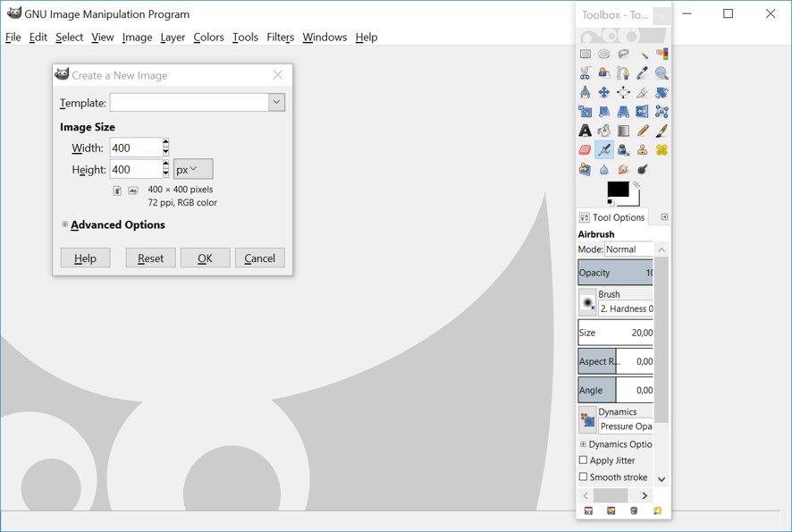The image size is (792, 532).
Task: Swap foreground and background colors
Action: 636,185
